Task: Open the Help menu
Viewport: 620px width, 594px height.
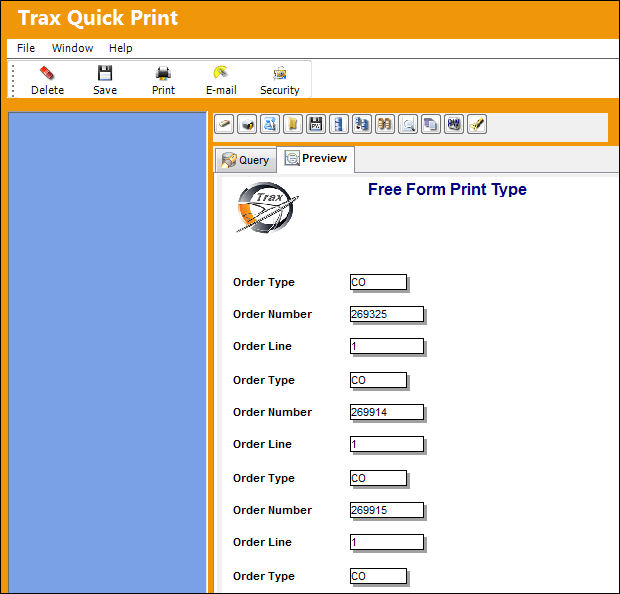Action: [121, 48]
